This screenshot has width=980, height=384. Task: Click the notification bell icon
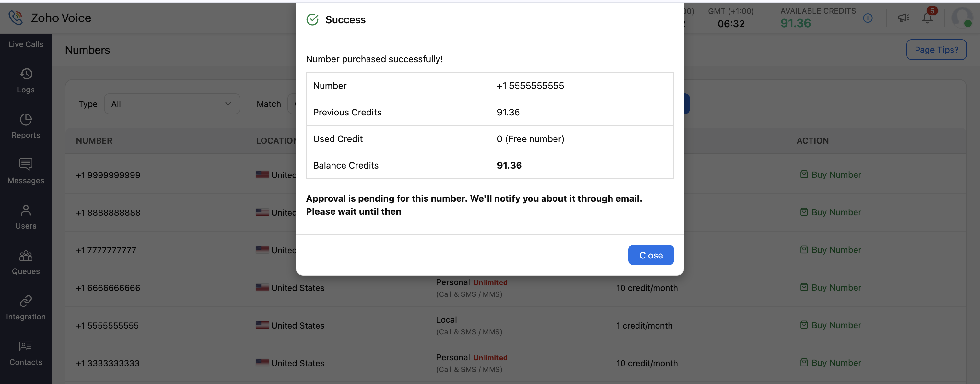(x=927, y=18)
